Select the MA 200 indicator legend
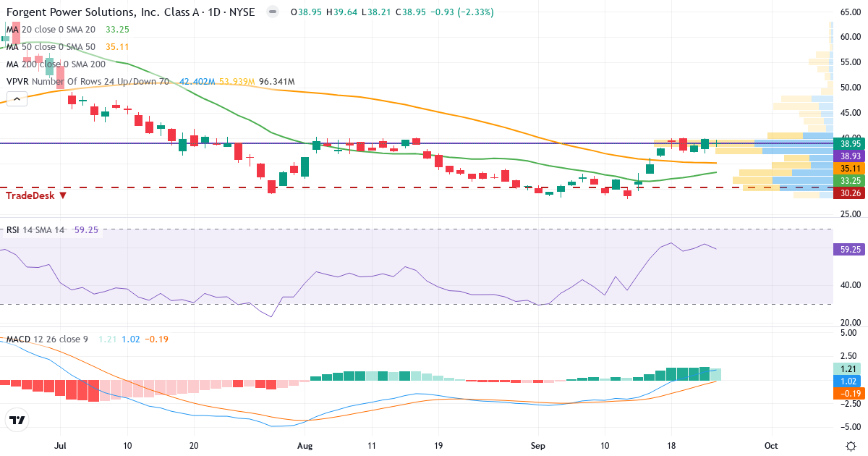 (56, 64)
